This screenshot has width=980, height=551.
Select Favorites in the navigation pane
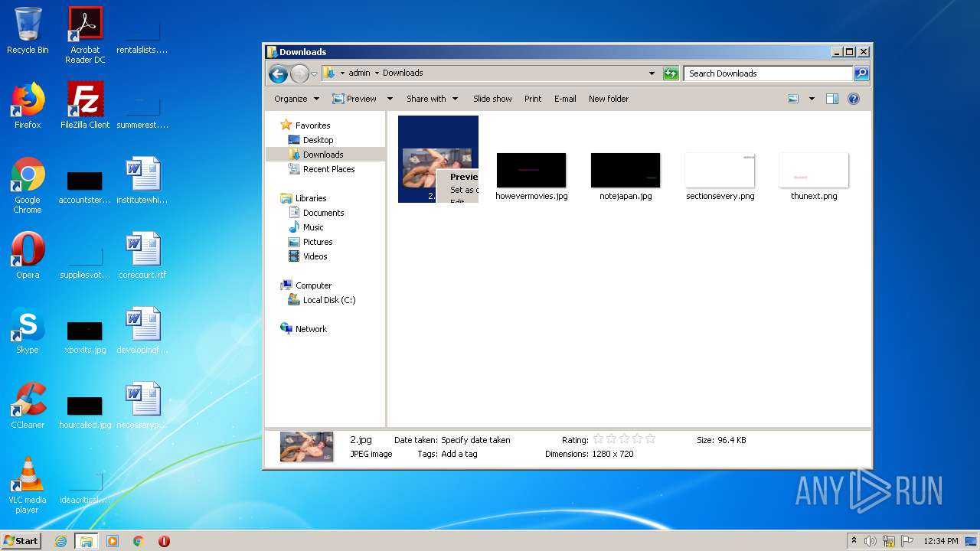[x=312, y=126]
